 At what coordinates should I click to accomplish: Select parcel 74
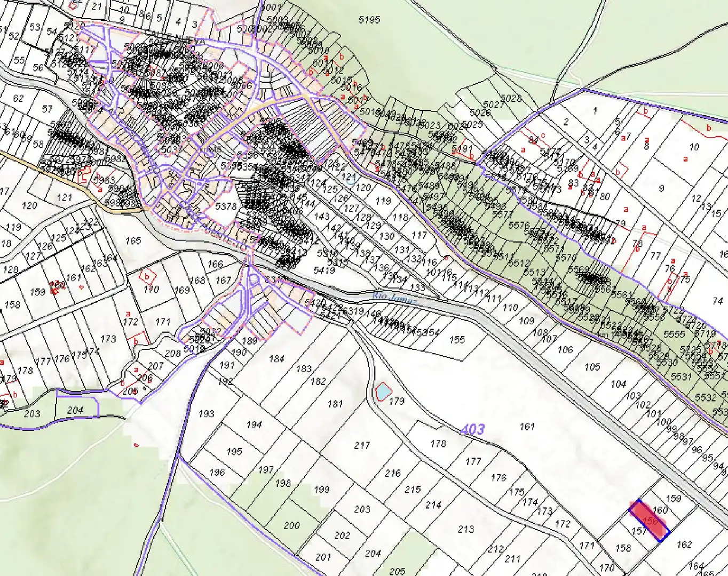pyautogui.click(x=718, y=301)
